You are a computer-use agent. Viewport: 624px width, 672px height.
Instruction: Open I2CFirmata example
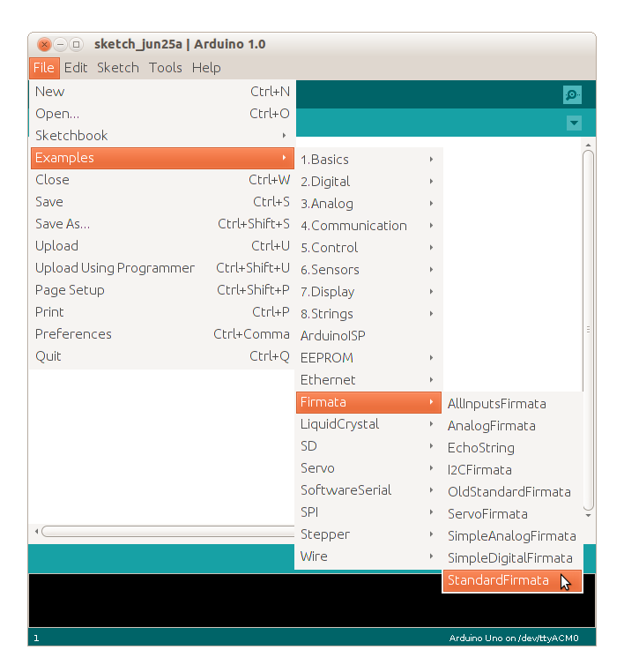(513, 470)
